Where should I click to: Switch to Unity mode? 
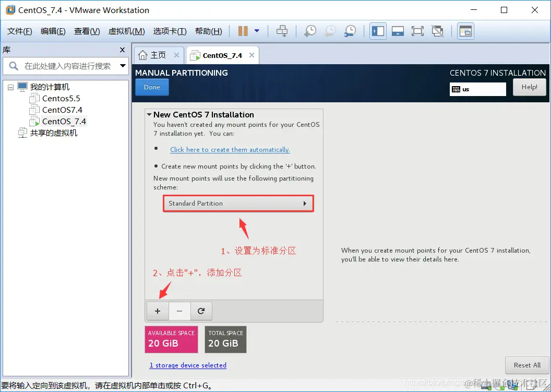[x=437, y=31]
